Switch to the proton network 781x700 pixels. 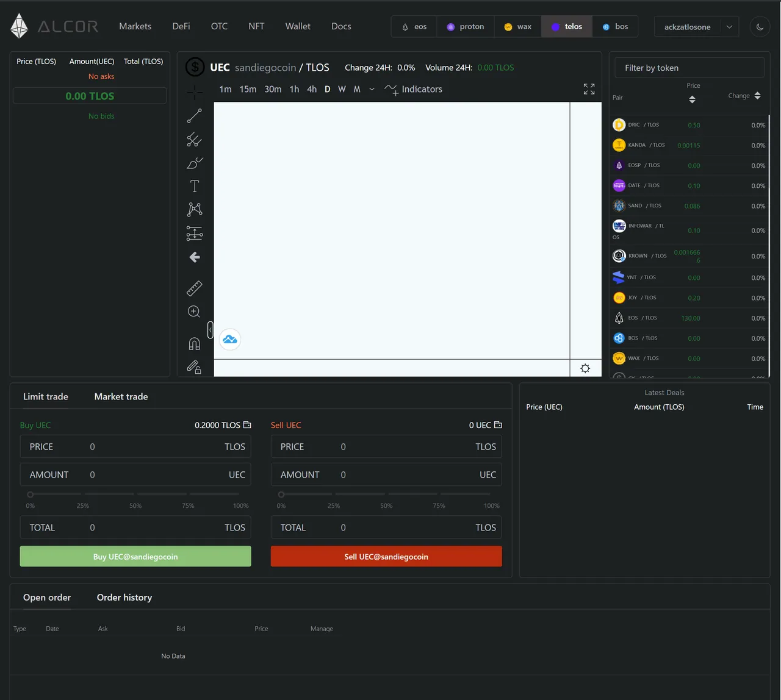(465, 27)
